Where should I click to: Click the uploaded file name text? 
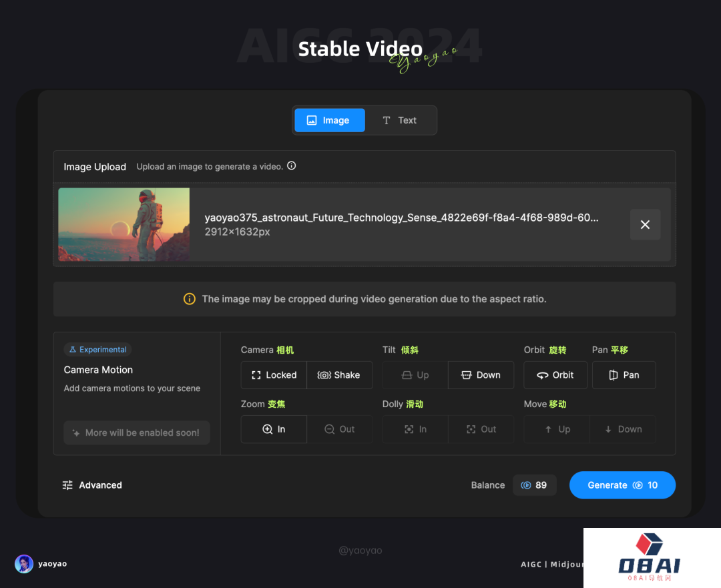pos(401,218)
